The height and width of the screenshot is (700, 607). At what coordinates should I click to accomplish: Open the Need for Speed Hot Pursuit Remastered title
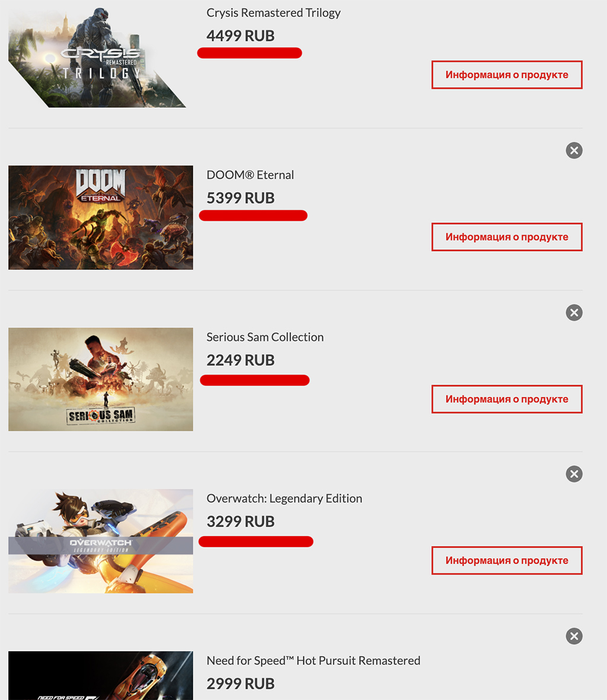click(x=313, y=661)
